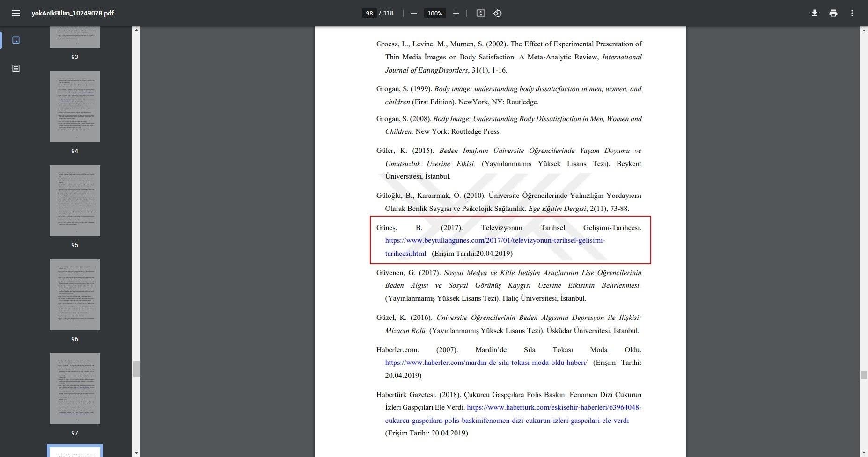This screenshot has height=457, width=868.
Task: Click the text "Grogan, S. (2008)"
Action: pos(404,119)
